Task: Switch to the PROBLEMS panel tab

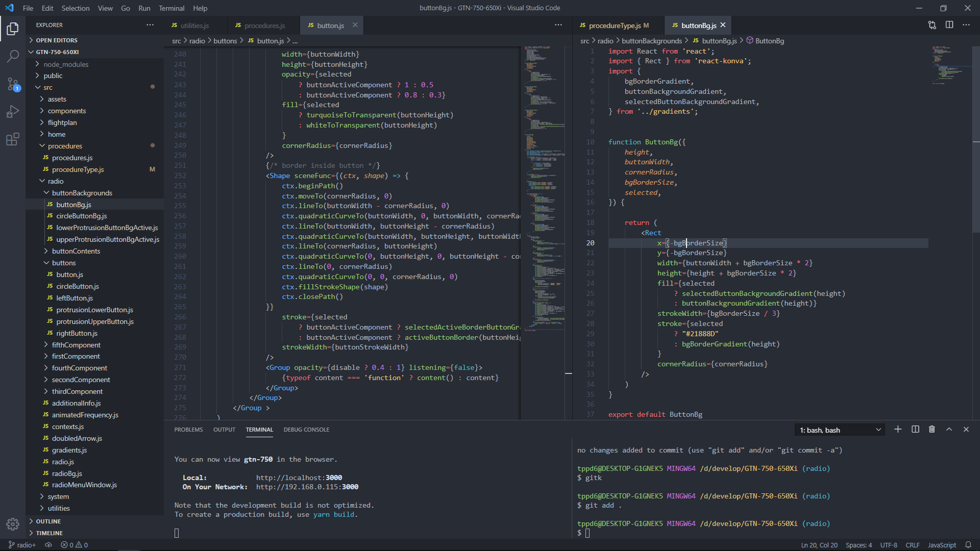Action: point(188,430)
